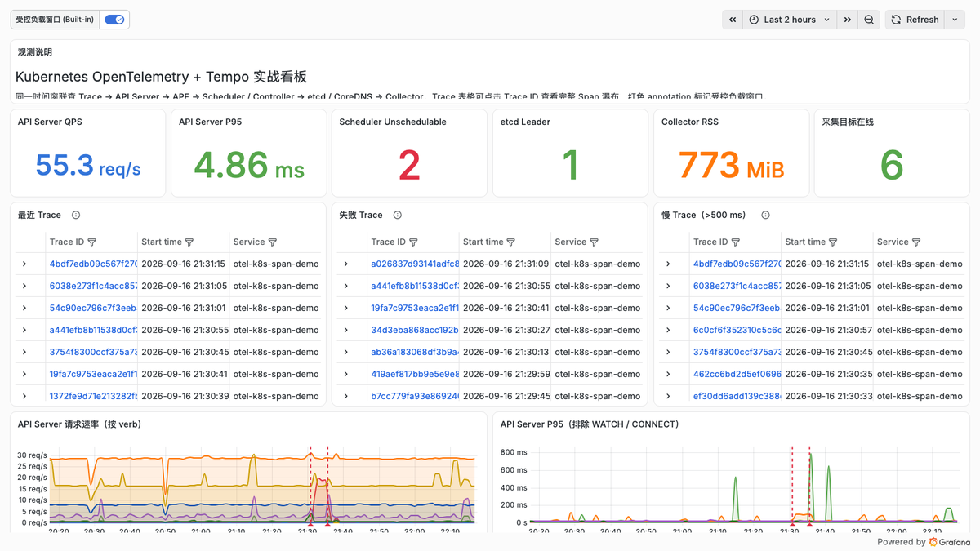The width and height of the screenshot is (980, 551).
Task: Open API Server P95 stat panel title
Action: tap(212, 122)
